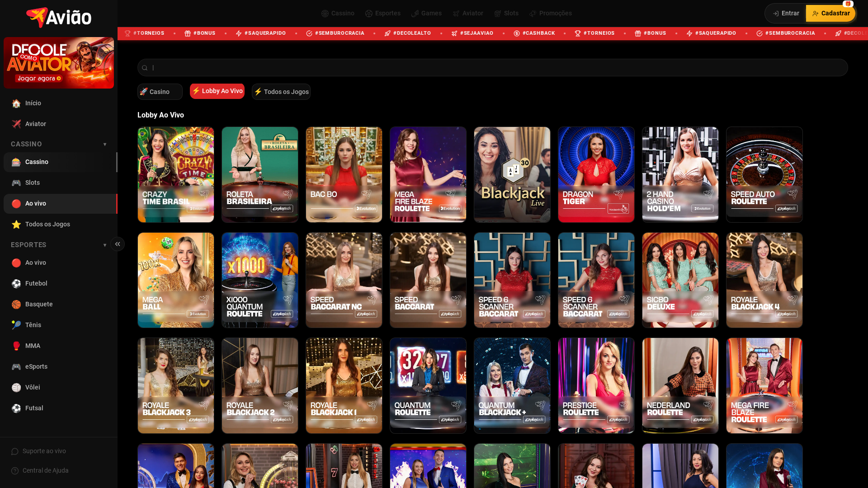
Task: Click the search magnifier icon
Action: point(145,68)
